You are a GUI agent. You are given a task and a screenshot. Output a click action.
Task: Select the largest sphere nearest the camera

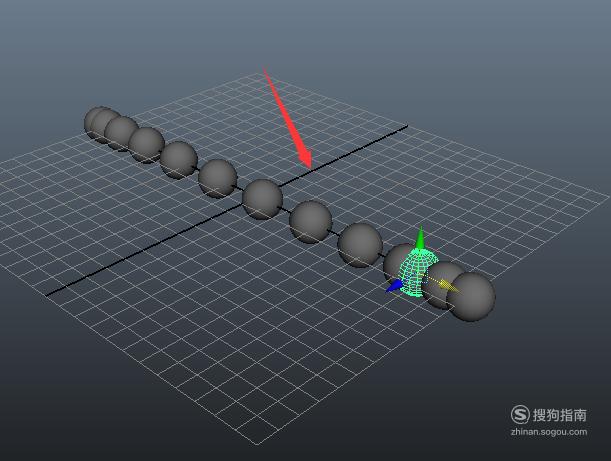(471, 297)
